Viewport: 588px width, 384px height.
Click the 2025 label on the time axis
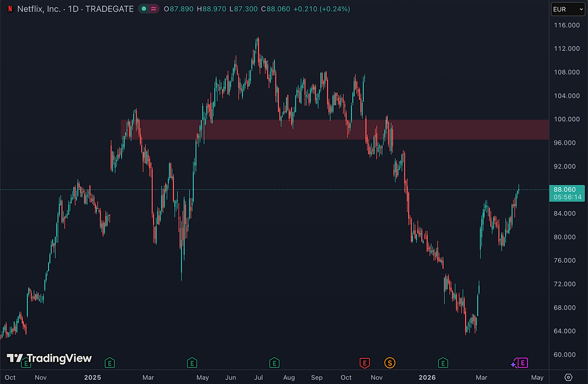point(92,377)
